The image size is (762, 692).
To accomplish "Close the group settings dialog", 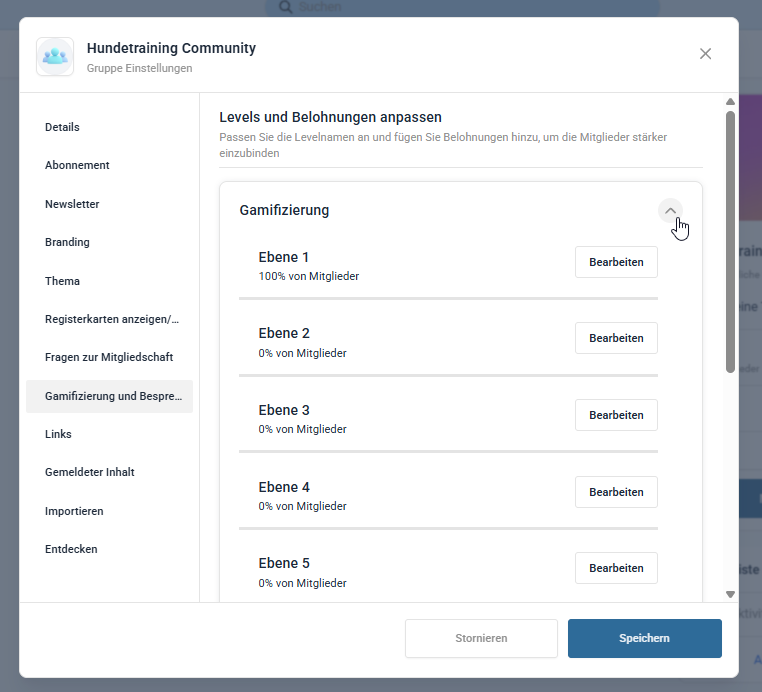I will coord(705,53).
